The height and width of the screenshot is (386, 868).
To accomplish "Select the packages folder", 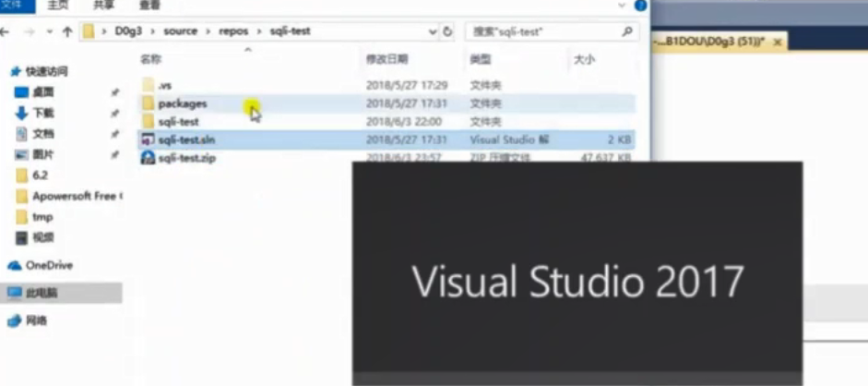I will (386, 103).
